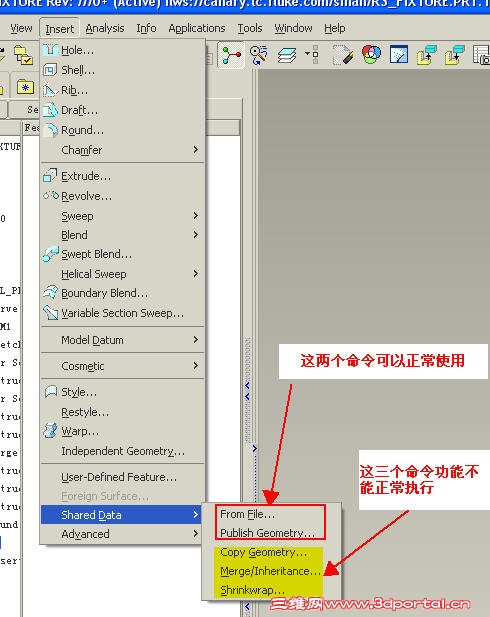This screenshot has height=617, width=490.
Task: Click the blue framed window toolbar icon
Action: coord(398,54)
